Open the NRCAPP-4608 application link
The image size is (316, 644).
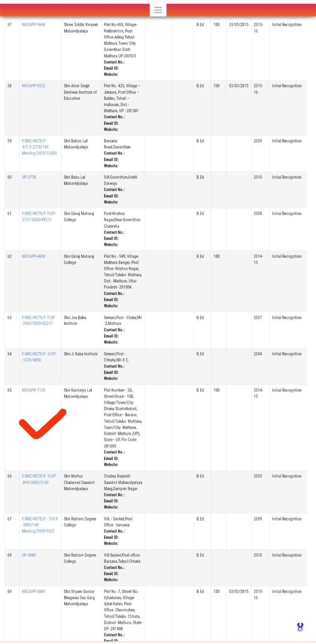click(33, 256)
